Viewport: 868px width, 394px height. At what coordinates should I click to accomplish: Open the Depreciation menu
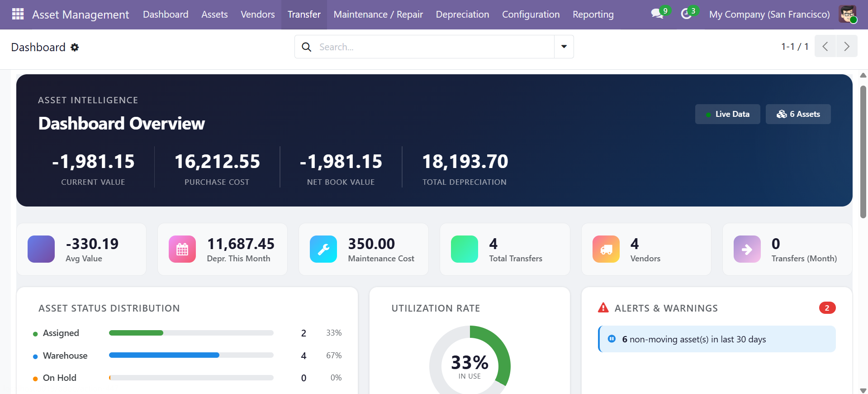coord(462,14)
